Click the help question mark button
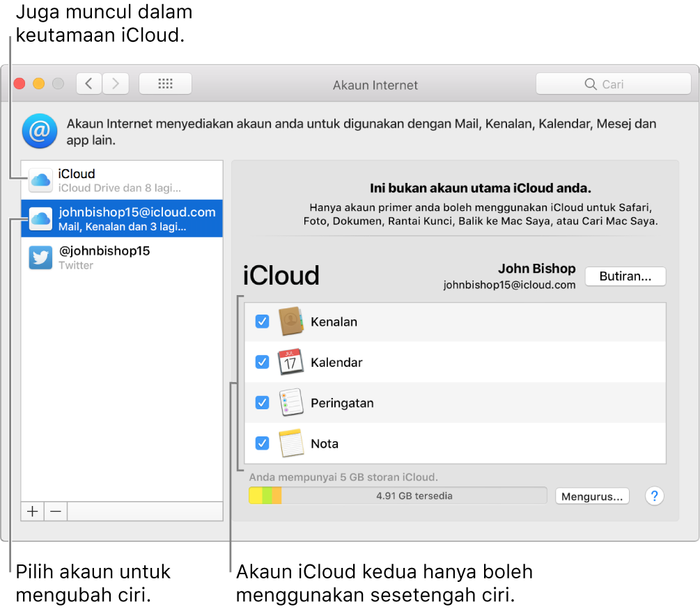700x609 pixels. (654, 496)
